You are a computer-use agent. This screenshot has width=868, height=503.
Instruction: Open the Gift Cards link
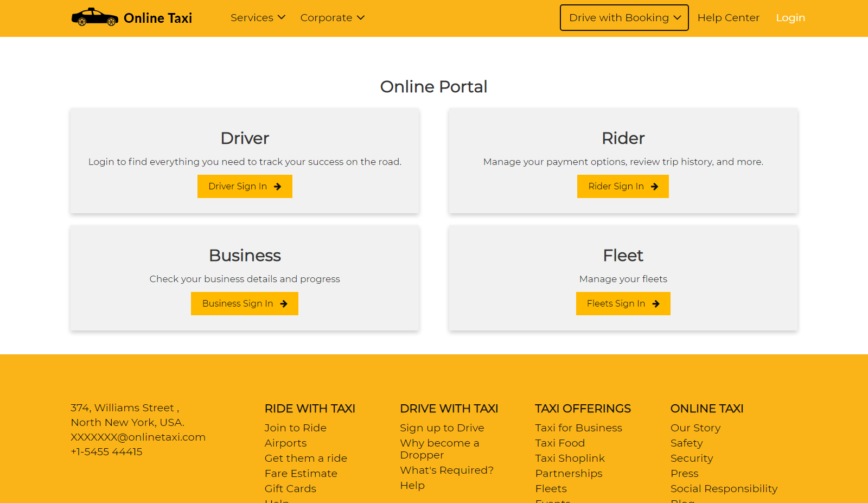(x=290, y=489)
